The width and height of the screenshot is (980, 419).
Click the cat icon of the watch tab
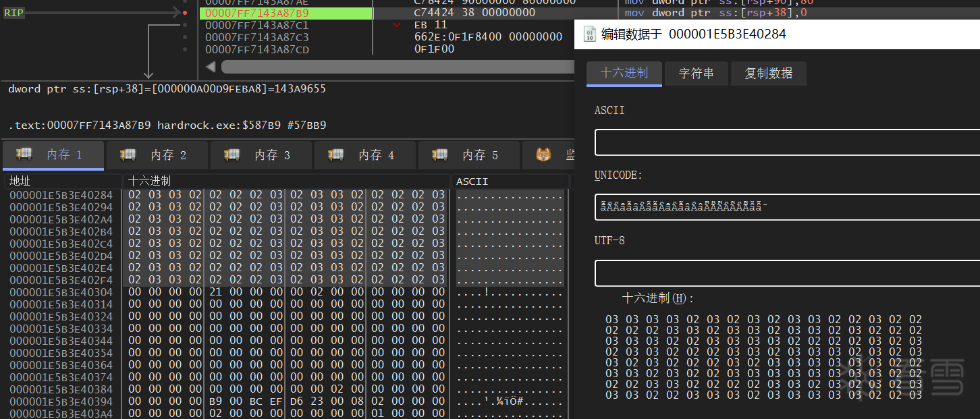[x=543, y=155]
